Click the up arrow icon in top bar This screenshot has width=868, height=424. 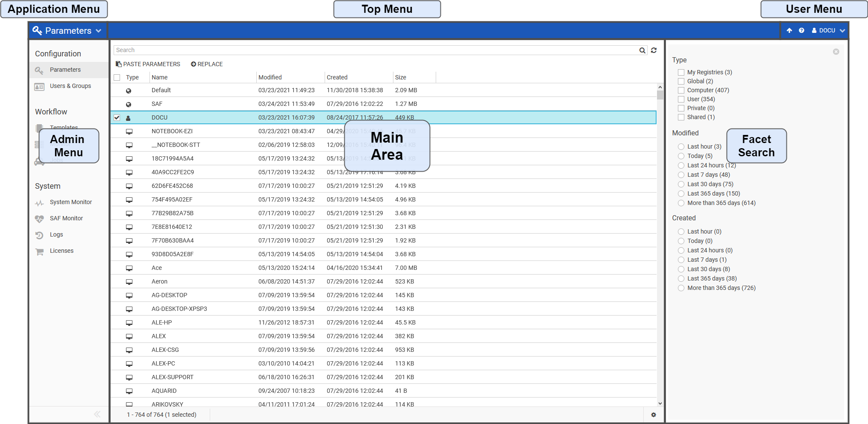tap(789, 30)
